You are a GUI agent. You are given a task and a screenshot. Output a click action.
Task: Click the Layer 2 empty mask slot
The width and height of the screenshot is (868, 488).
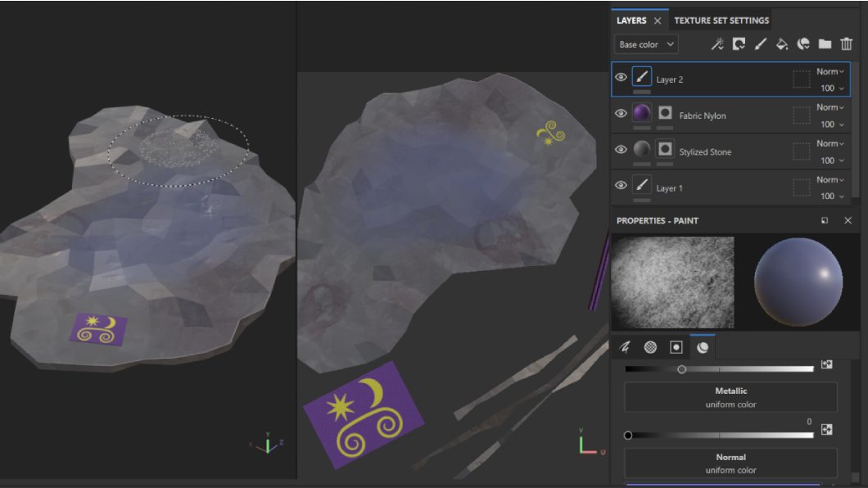click(801, 79)
